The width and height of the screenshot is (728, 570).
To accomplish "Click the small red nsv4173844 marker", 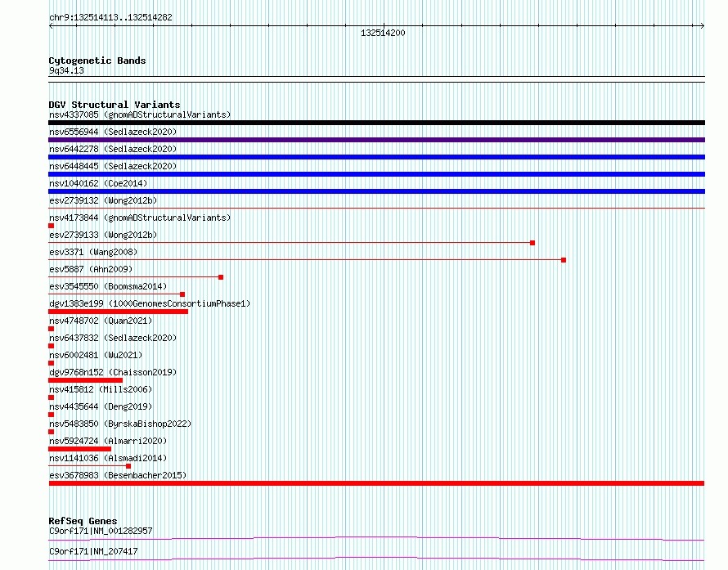I will click(x=51, y=226).
